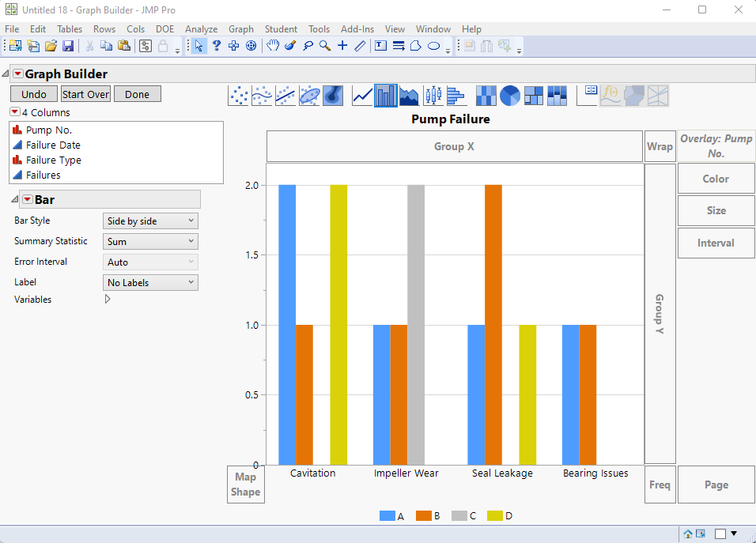Select the Magnifier zoom tool
756x543 pixels.
[x=325, y=46]
